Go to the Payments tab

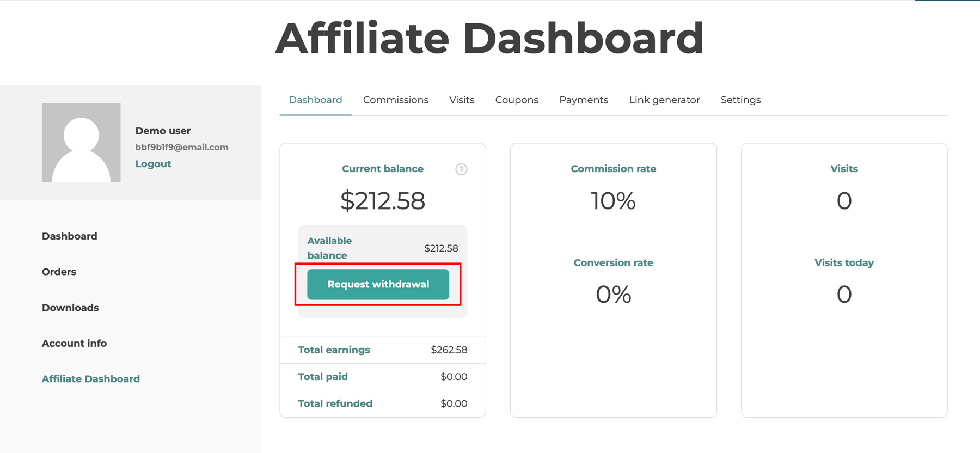point(584,100)
